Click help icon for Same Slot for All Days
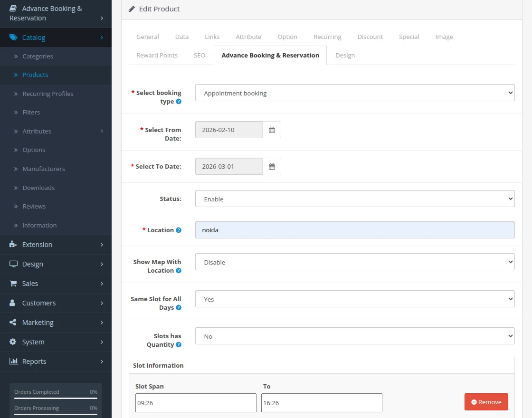Screen dimensions: 532x418 (x=179, y=308)
